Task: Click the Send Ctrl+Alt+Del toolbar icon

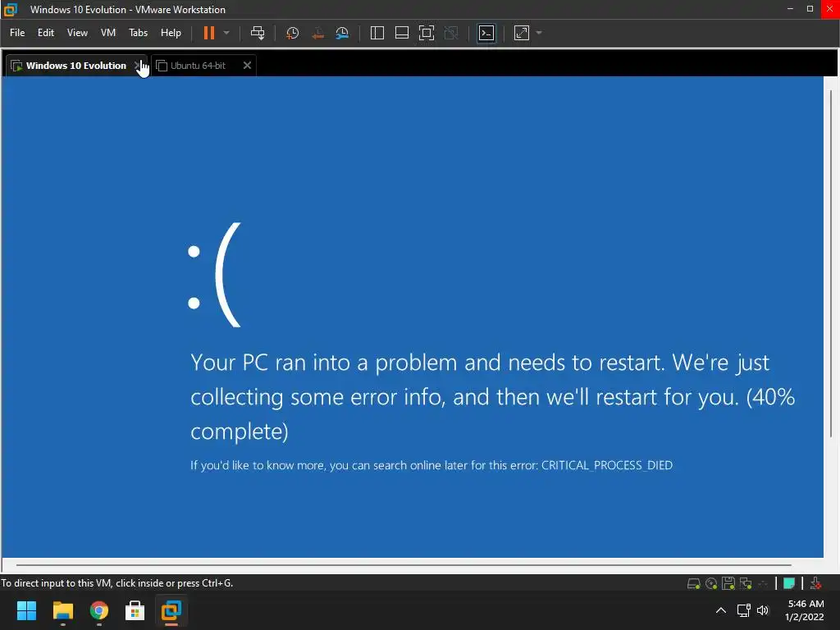Action: (x=258, y=33)
